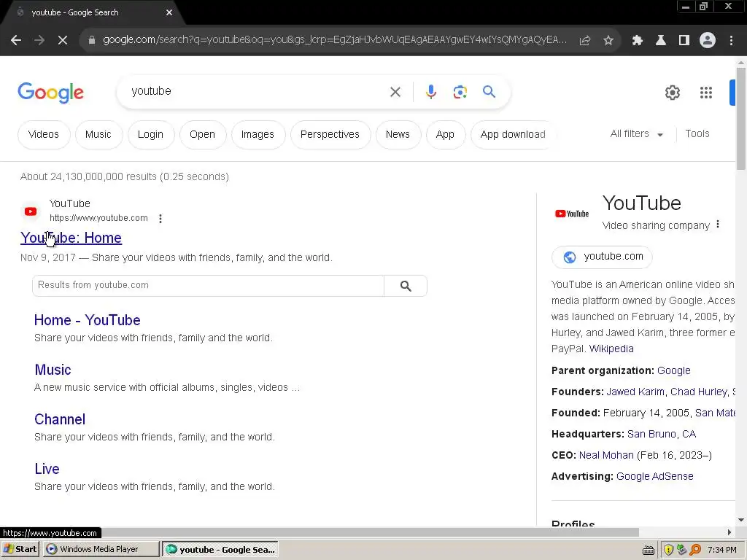Viewport: 747px width, 560px height.
Task: Open the Windows Start button
Action: pos(20,550)
